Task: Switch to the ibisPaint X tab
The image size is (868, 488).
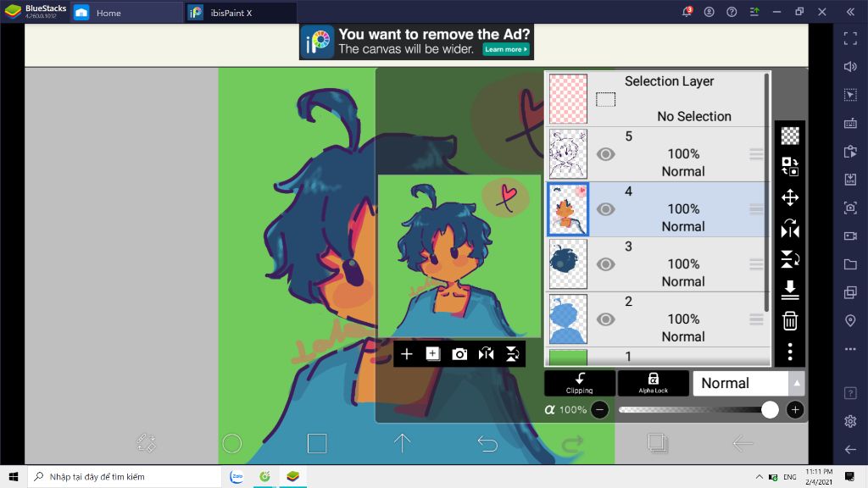Action: [240, 13]
